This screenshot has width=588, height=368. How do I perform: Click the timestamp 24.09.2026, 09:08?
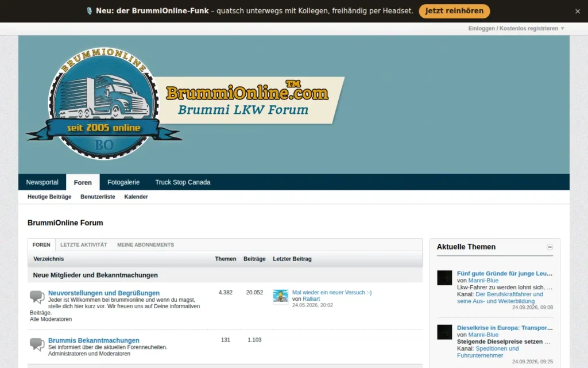tap(532, 308)
